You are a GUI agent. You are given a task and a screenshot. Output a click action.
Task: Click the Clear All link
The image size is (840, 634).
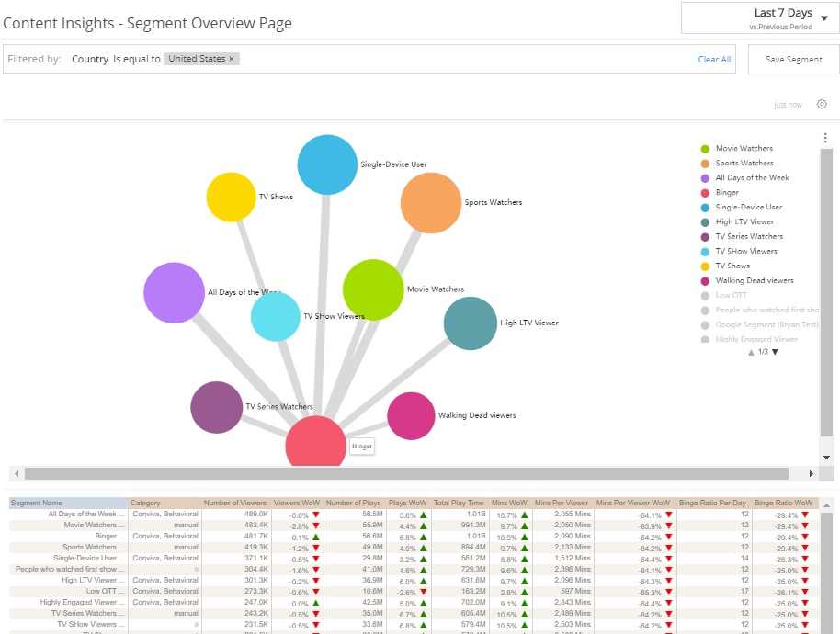714,60
